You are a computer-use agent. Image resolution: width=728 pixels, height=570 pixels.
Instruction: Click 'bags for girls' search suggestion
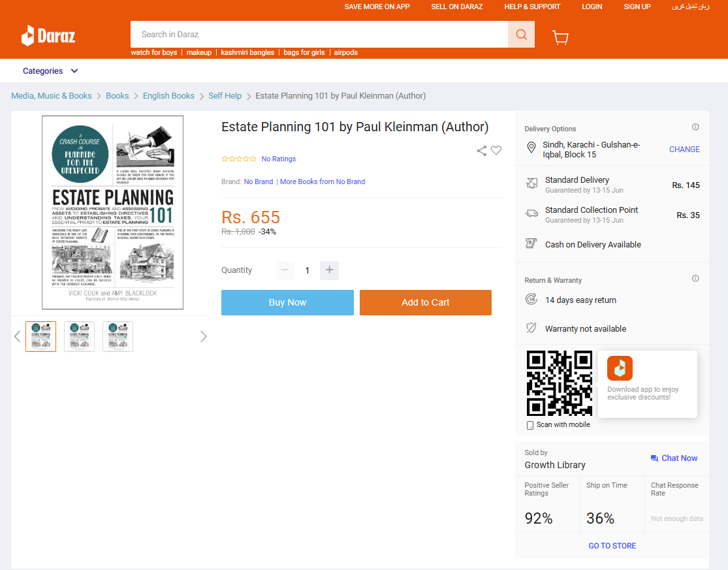(304, 52)
